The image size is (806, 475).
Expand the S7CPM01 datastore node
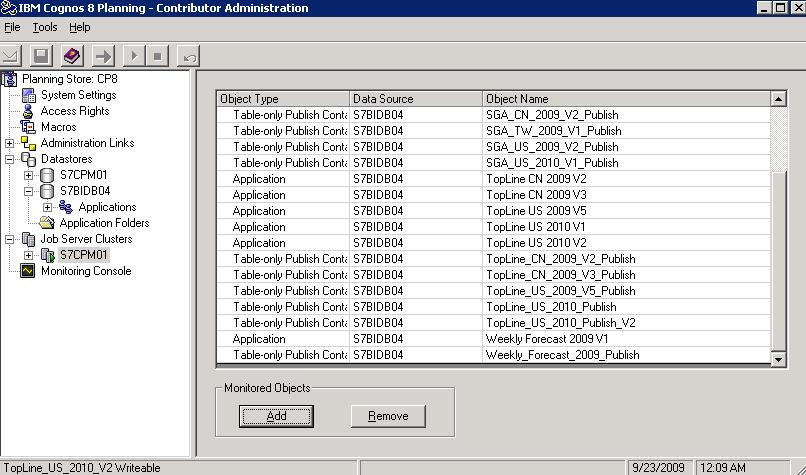28,175
